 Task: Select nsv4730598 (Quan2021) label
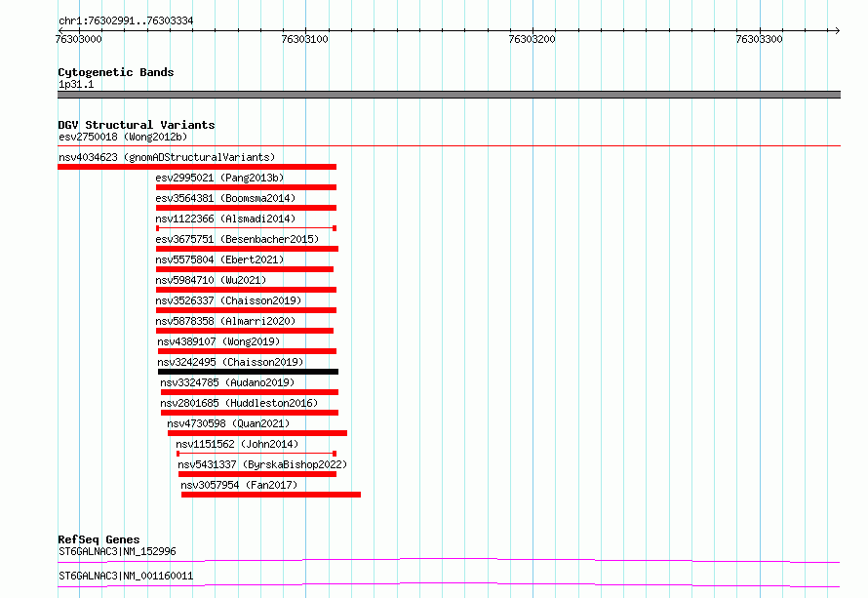228,423
